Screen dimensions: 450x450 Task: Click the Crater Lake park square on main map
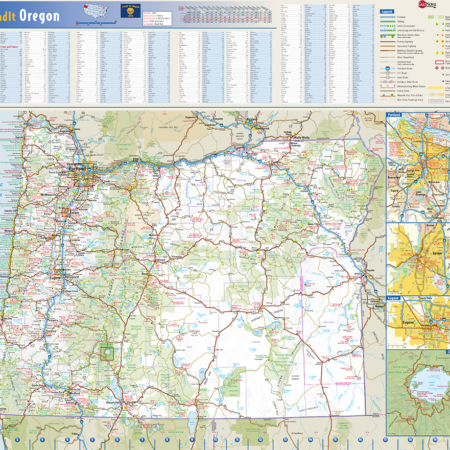click(107, 354)
